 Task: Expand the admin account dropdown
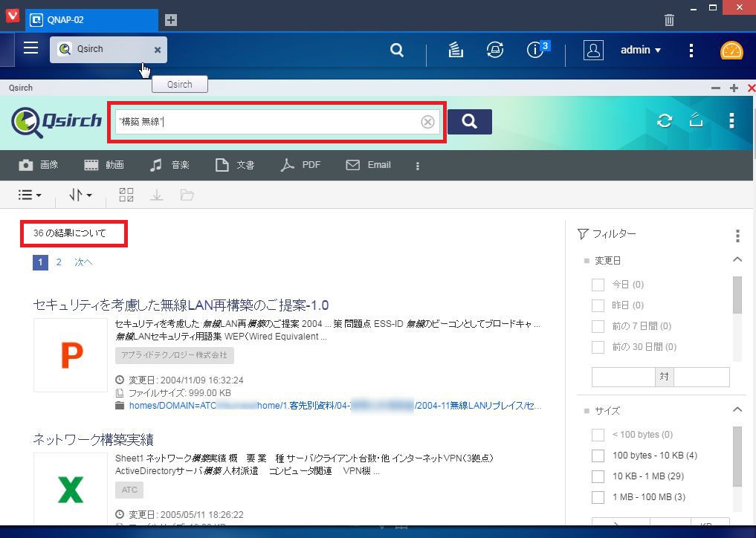(641, 50)
